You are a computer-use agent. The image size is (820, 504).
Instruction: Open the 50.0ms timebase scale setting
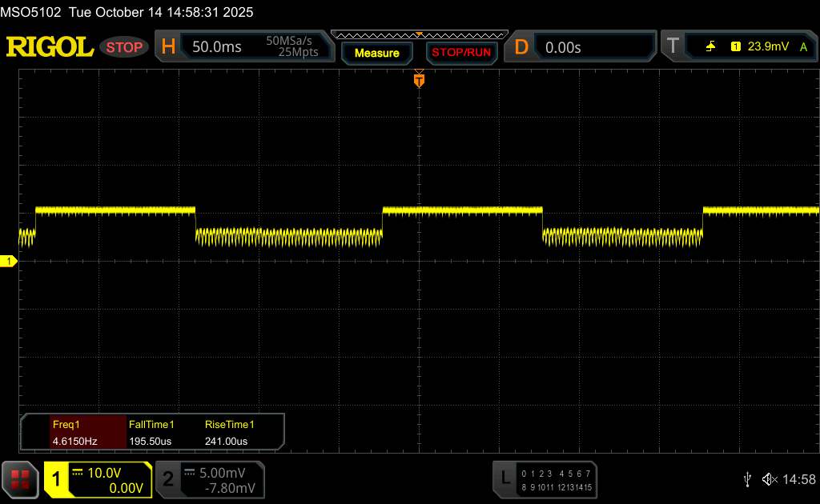pos(217,47)
